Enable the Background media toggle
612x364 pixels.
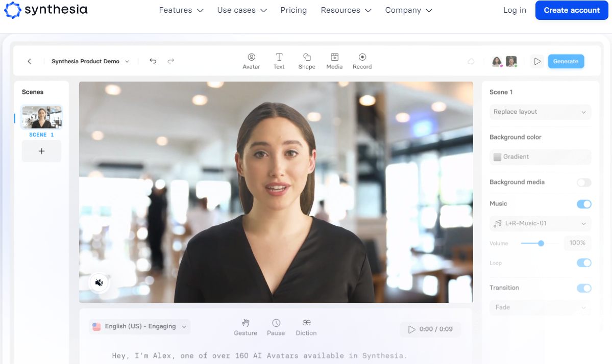[x=583, y=183]
